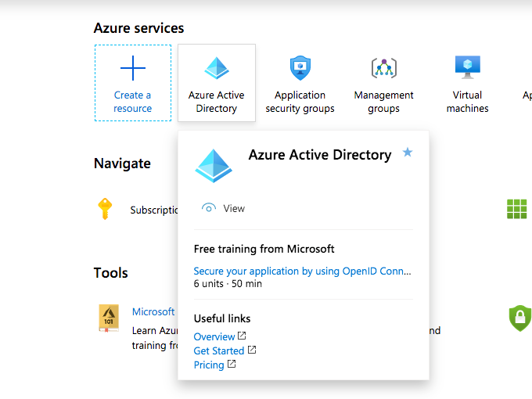
Task: Click the Subscriptions yellow key icon
Action: (x=105, y=209)
